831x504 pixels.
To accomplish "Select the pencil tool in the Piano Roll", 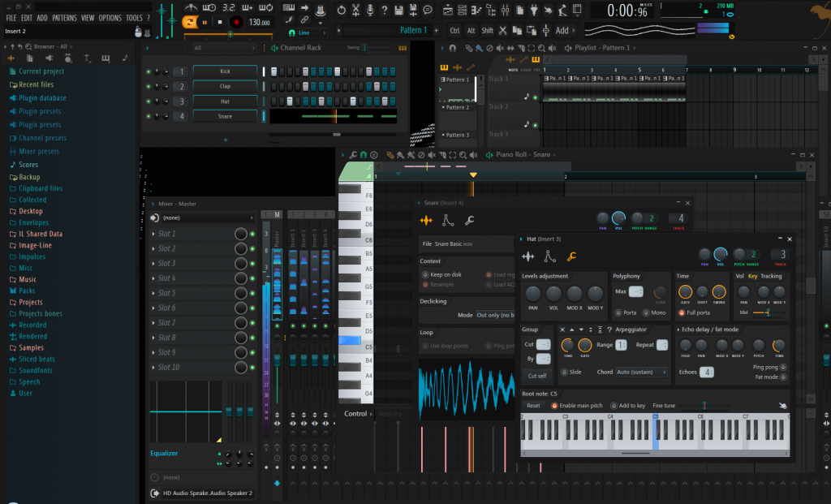I will point(390,154).
